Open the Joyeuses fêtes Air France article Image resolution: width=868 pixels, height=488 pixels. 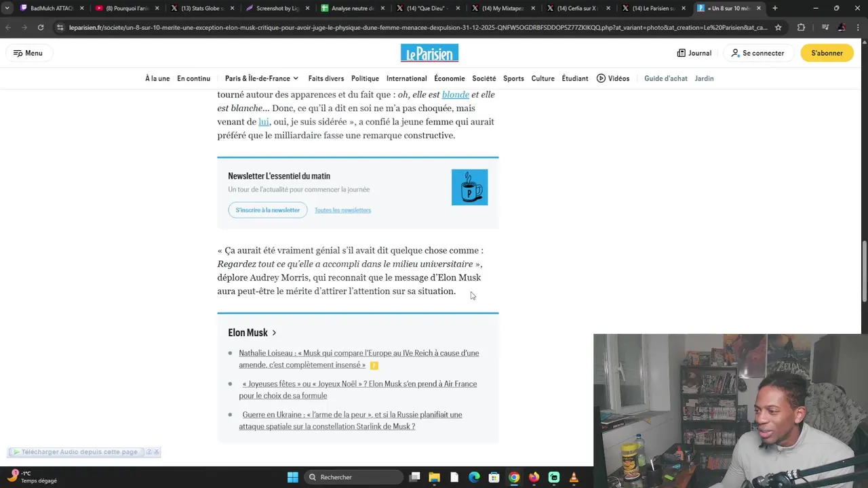point(358,390)
